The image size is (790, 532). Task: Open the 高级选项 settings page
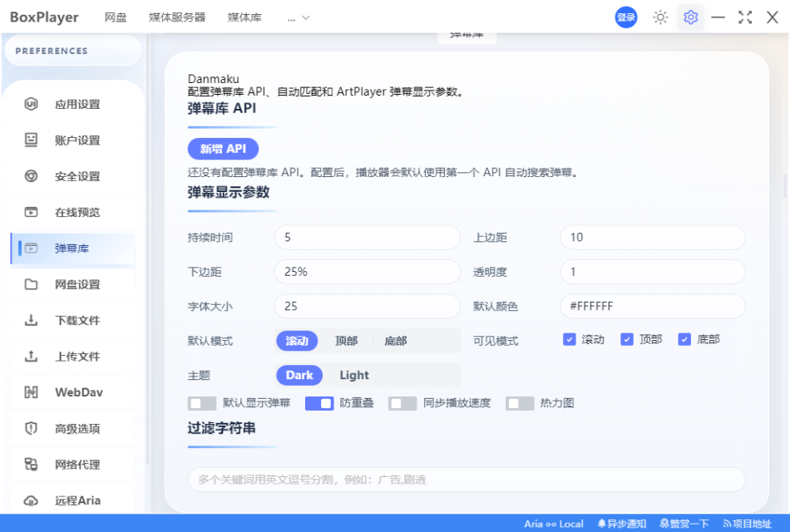(72, 428)
